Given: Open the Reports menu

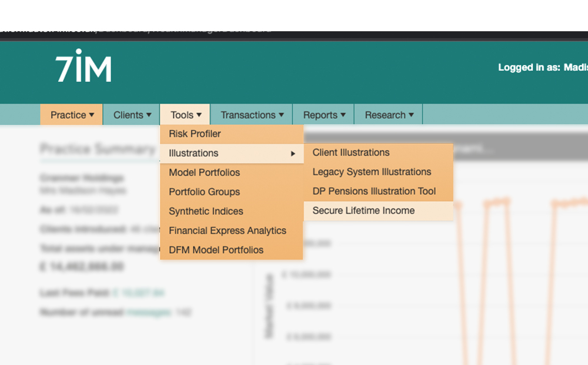Looking at the screenshot, I should pos(323,115).
